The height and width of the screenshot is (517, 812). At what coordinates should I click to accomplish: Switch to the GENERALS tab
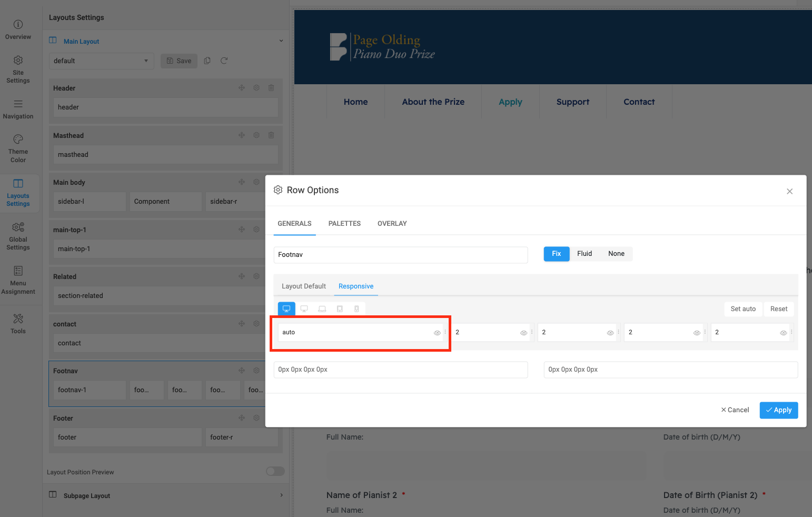[294, 224]
